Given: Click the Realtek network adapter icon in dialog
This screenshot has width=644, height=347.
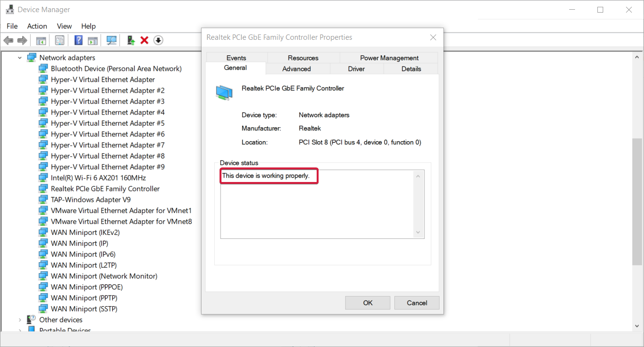Looking at the screenshot, I should (x=224, y=92).
